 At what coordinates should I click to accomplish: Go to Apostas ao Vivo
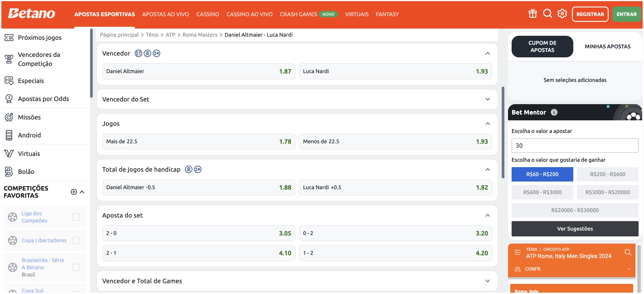coord(166,14)
